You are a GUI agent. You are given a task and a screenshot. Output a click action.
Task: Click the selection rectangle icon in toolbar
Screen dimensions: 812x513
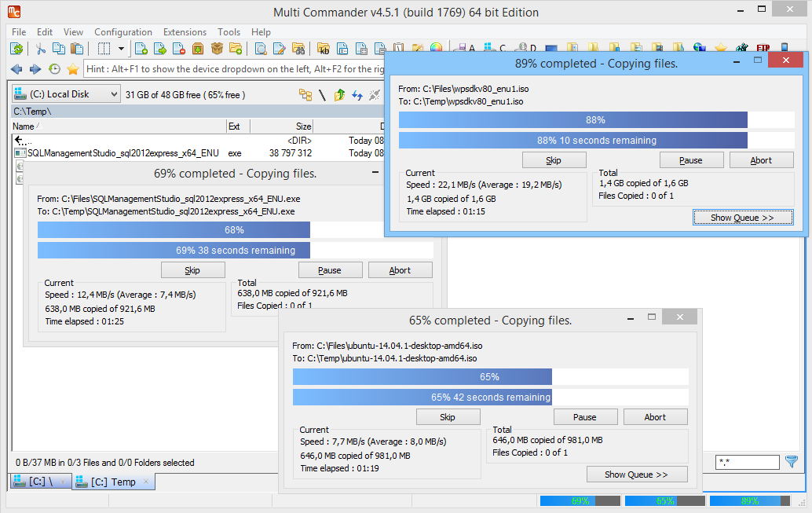(104, 49)
